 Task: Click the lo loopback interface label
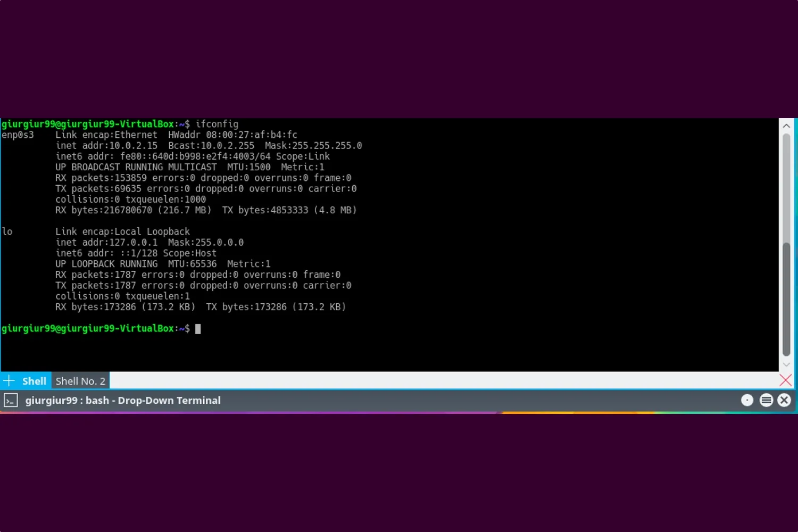pos(6,231)
